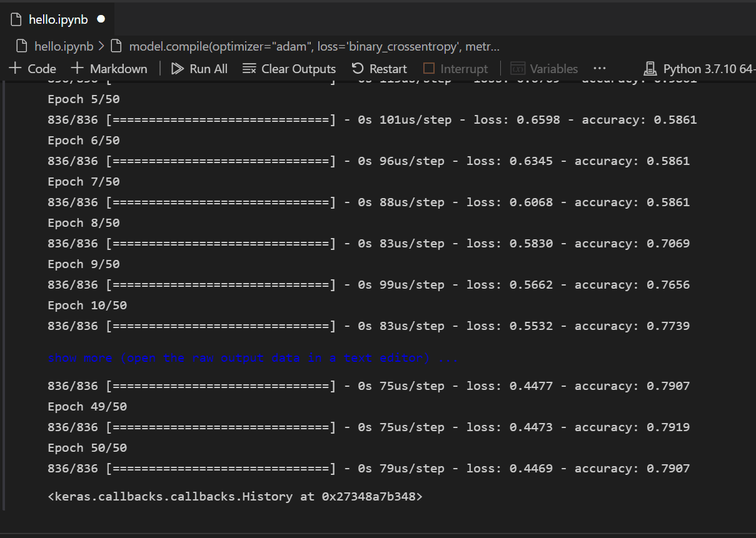
Task: Toggle the Variables panel visibility
Action: pos(543,69)
